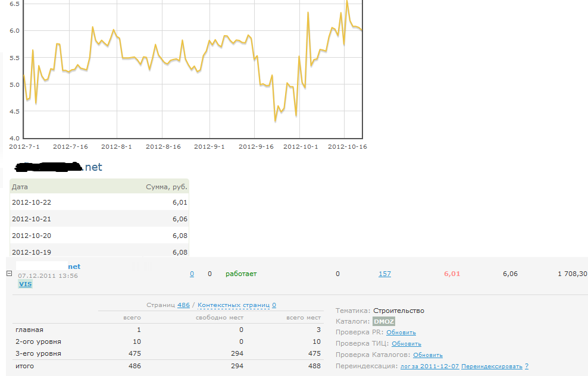
Task: Click the DMOZ catalog badge
Action: (384, 321)
